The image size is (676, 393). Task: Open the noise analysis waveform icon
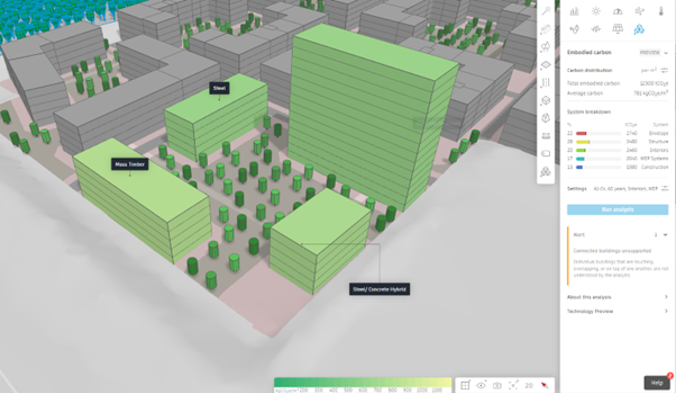596,29
